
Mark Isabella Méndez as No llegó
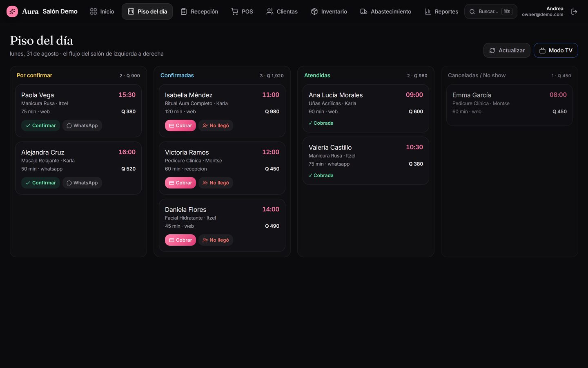tap(216, 126)
